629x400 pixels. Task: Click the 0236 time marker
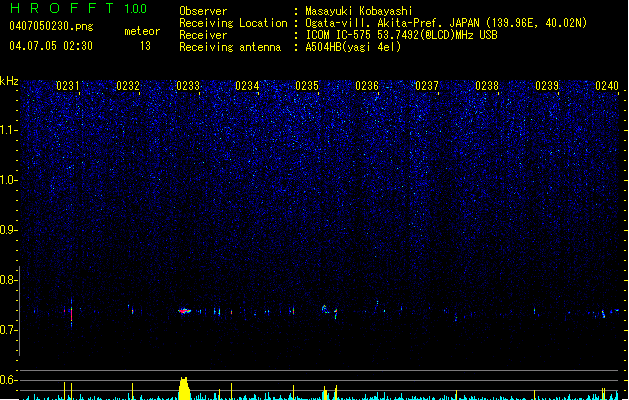(367, 86)
